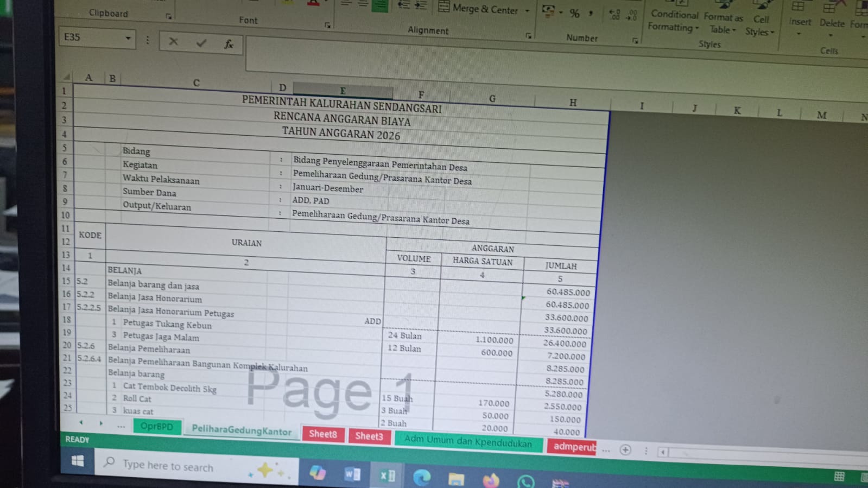Switch to the Sheet3 tab
Viewport: 868px width, 488px height.
[369, 436]
